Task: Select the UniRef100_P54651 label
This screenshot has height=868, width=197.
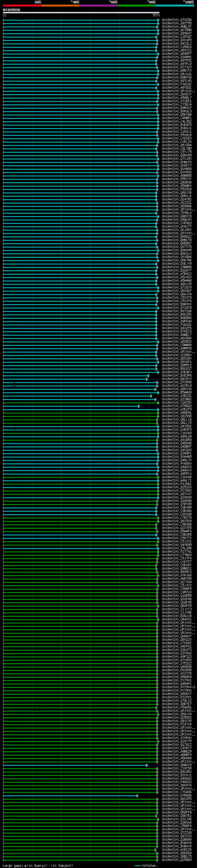Action: click(x=176, y=708)
